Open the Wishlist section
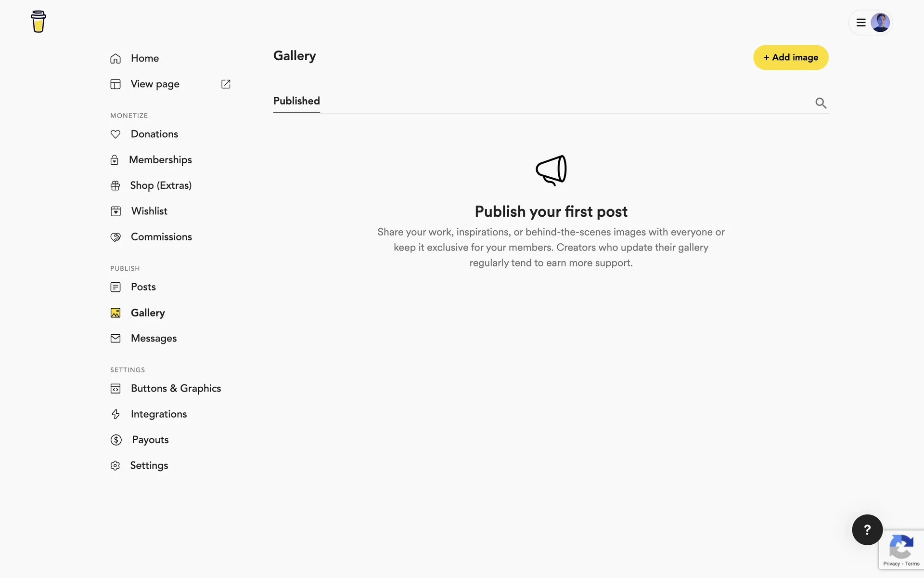This screenshot has height=578, width=924. click(x=149, y=211)
